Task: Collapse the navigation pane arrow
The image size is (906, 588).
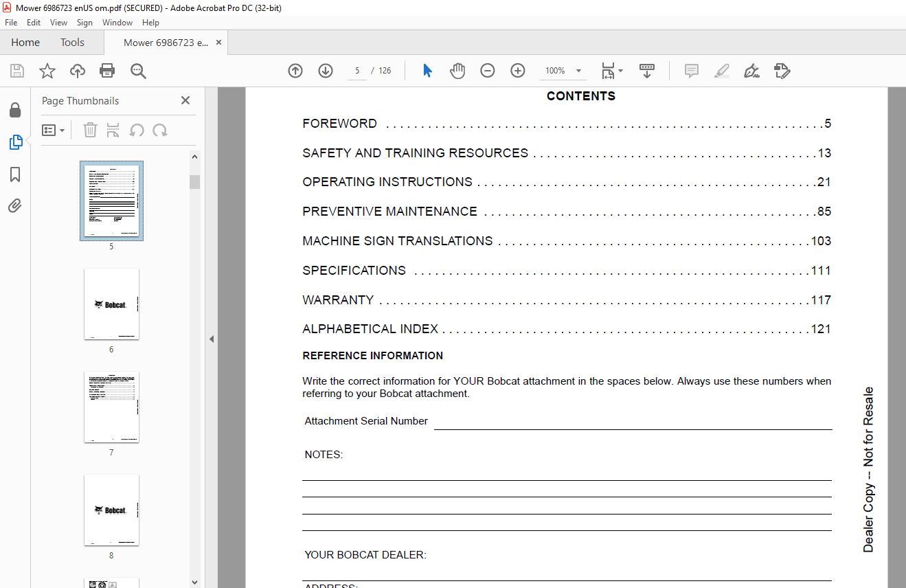Action: 212,339
